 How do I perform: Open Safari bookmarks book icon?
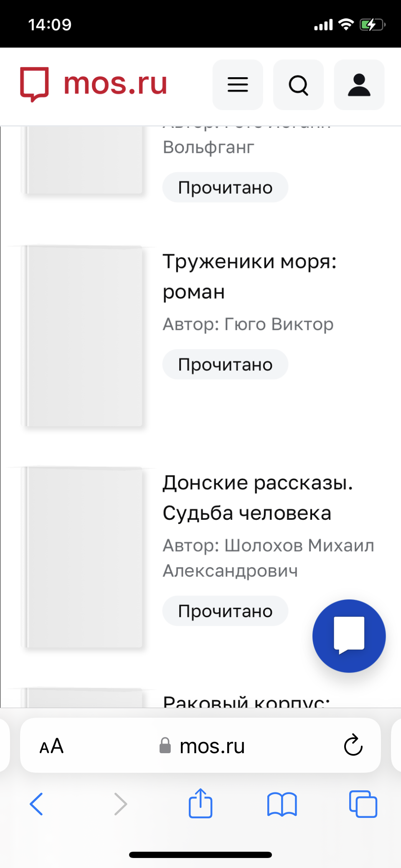282,804
